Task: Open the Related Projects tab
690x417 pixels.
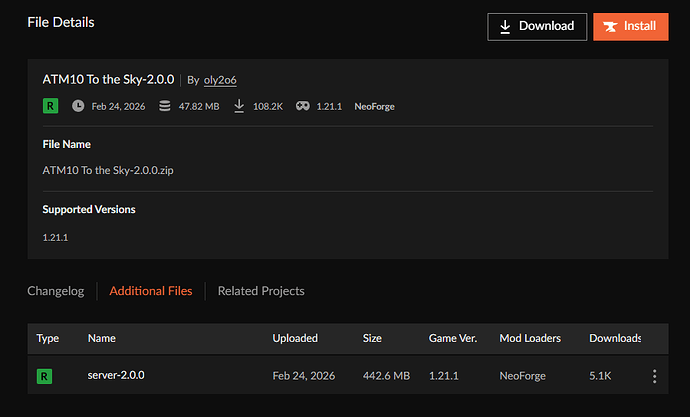Action: (x=261, y=291)
